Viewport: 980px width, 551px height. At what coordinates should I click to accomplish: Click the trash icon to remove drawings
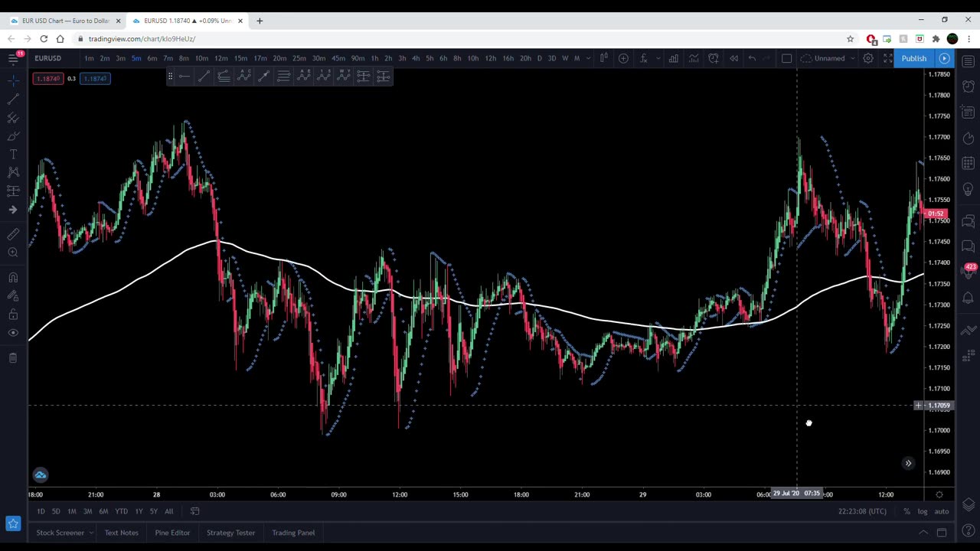click(13, 357)
